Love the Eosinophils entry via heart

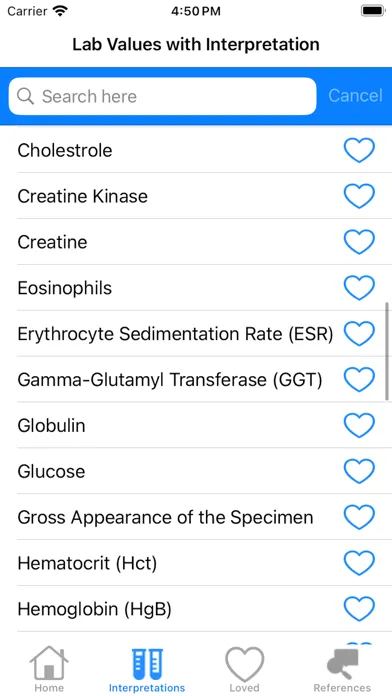point(359,288)
